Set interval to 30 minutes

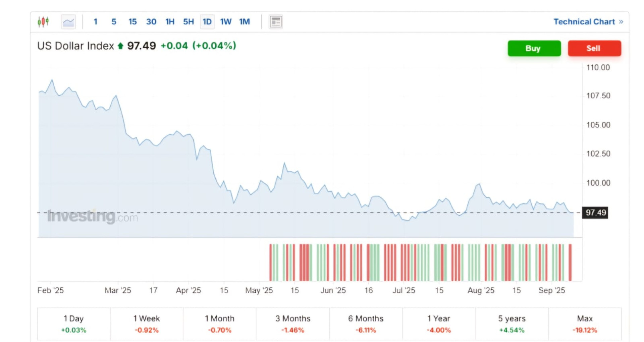(151, 22)
